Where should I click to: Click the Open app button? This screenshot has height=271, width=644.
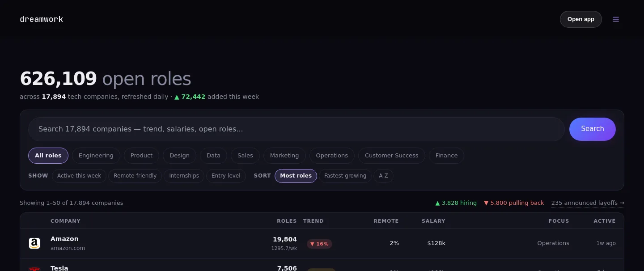tap(581, 19)
